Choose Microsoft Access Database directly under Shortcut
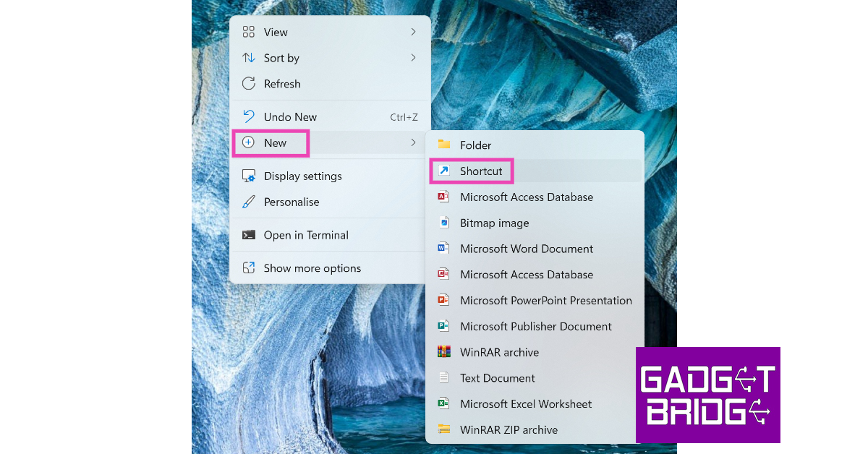868x454 pixels. pyautogui.click(x=535, y=197)
